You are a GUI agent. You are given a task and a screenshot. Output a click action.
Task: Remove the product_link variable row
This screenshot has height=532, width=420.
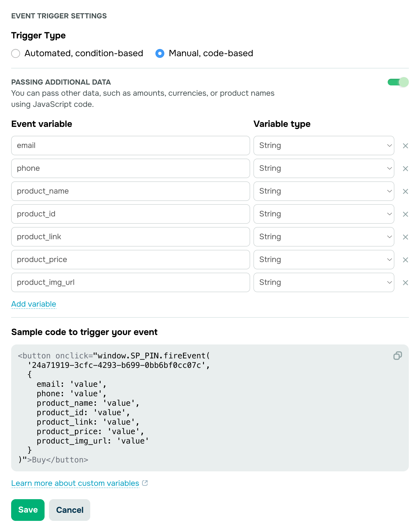click(405, 237)
